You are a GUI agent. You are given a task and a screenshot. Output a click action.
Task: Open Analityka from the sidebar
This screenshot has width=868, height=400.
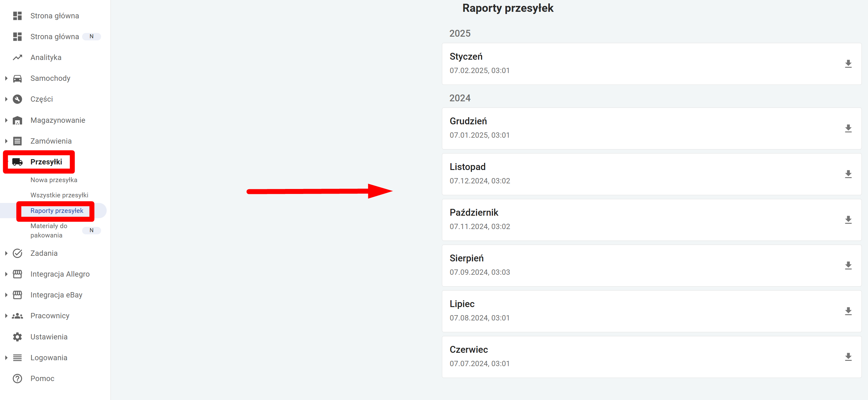(x=46, y=57)
